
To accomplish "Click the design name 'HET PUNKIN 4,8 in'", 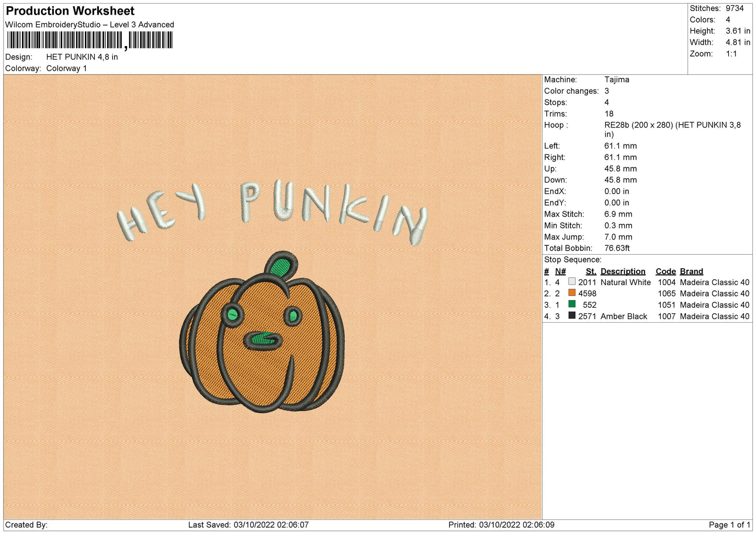I will click(x=82, y=57).
